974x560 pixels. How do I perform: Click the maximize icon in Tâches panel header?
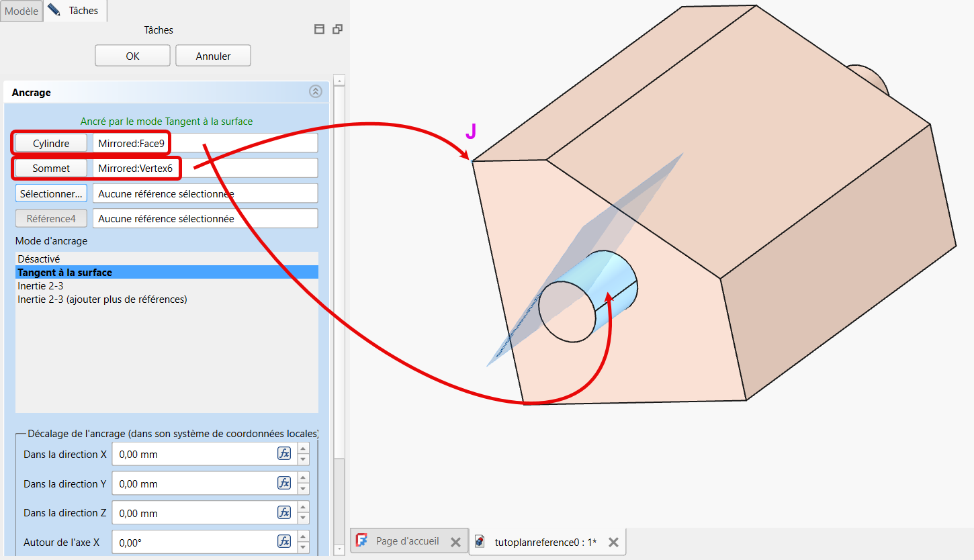point(320,30)
